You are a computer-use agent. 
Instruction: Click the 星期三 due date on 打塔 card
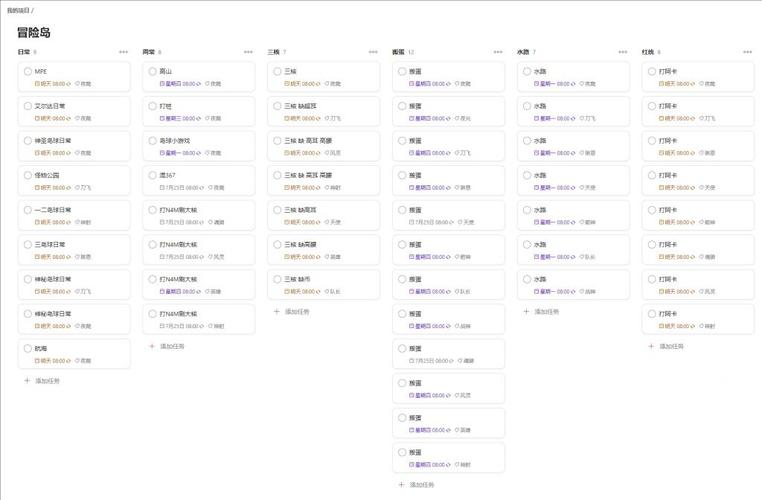[180, 119]
